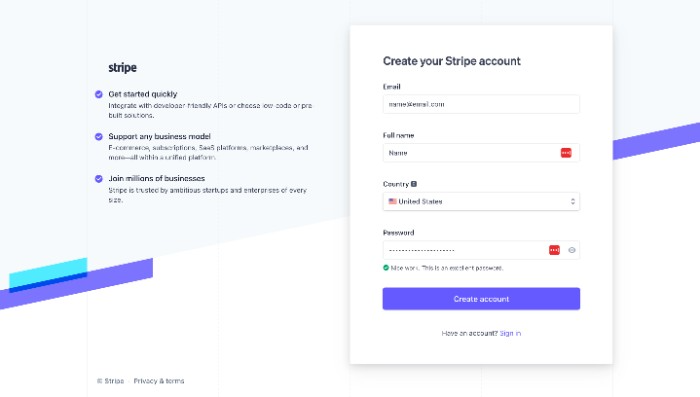Screen dimensions: 700x397
Task: Click the checkmark icon beside Get started quickly
Action: click(99, 94)
